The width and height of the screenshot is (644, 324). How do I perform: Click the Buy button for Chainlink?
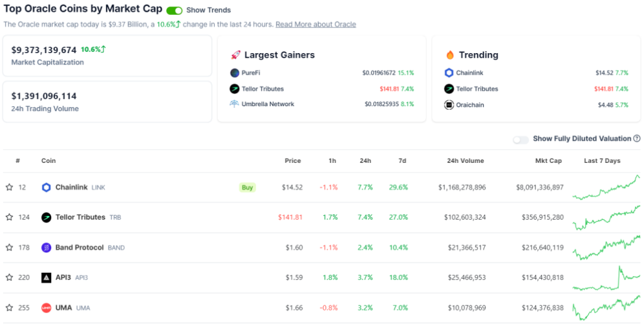247,187
